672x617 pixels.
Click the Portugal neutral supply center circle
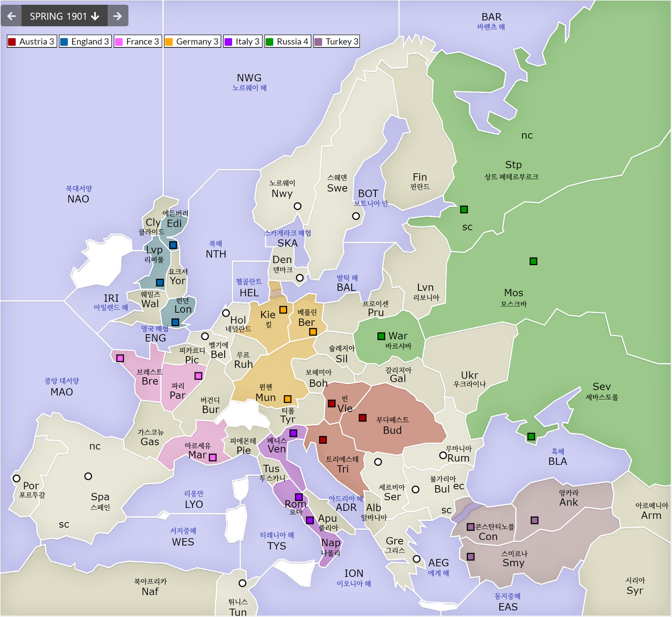click(x=16, y=478)
